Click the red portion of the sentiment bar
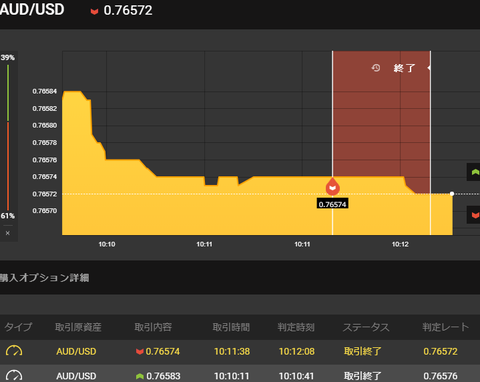The height and width of the screenshot is (382, 480). coord(8,166)
